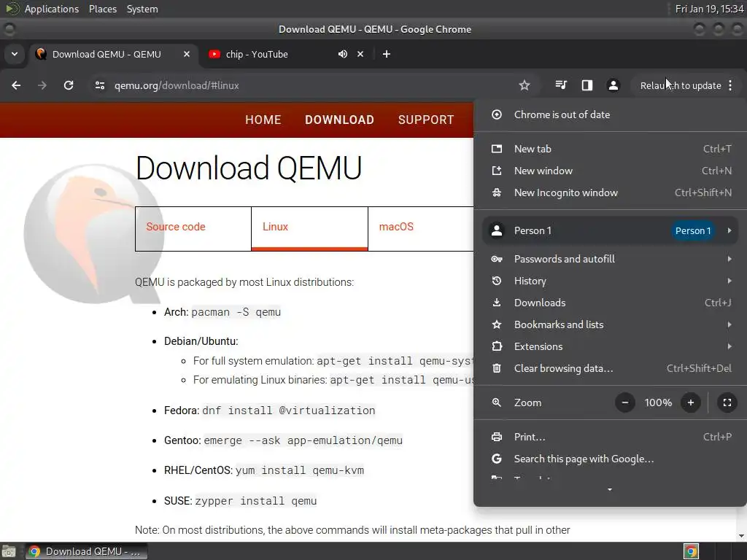Screen dimensions: 747x560
Task: Open a new tab with plus button
Action: click(387, 54)
